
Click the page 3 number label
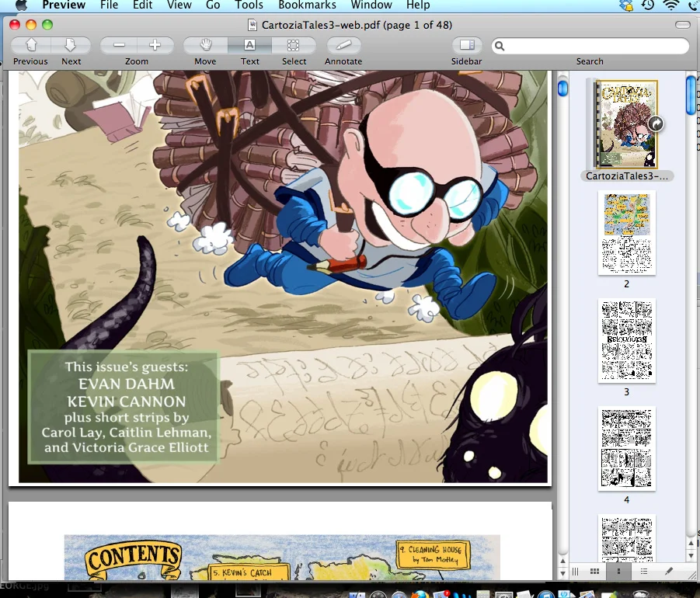627,392
